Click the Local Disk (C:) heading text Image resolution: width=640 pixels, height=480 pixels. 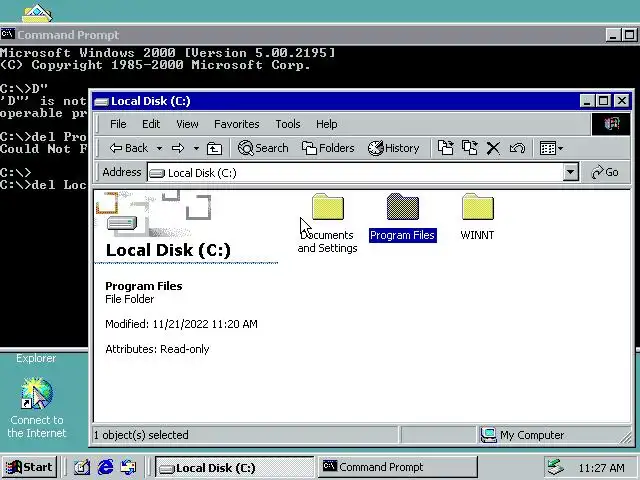click(x=168, y=250)
